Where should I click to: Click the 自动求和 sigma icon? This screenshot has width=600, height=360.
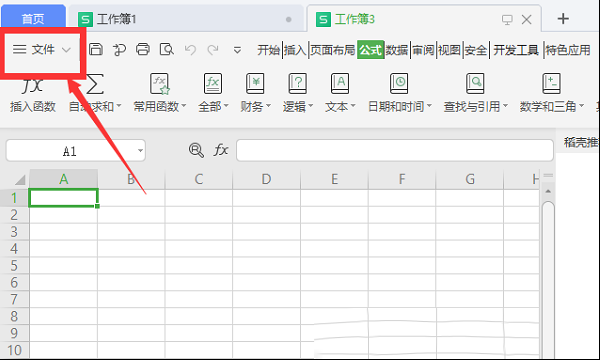pyautogui.click(x=95, y=84)
